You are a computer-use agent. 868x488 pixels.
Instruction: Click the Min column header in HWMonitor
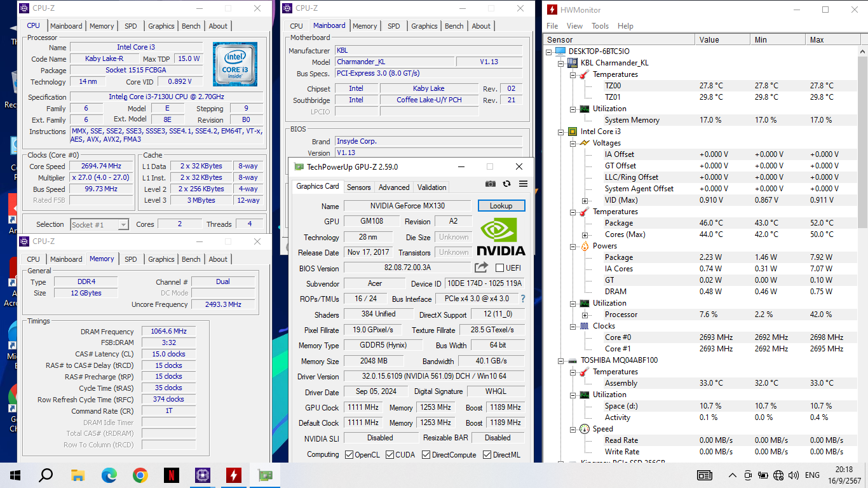tap(778, 39)
